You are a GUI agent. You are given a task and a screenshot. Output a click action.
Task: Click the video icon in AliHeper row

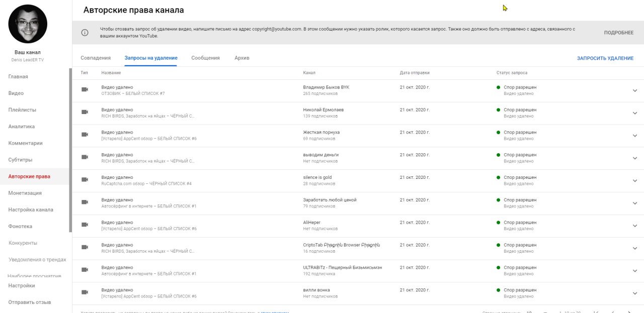pos(85,225)
